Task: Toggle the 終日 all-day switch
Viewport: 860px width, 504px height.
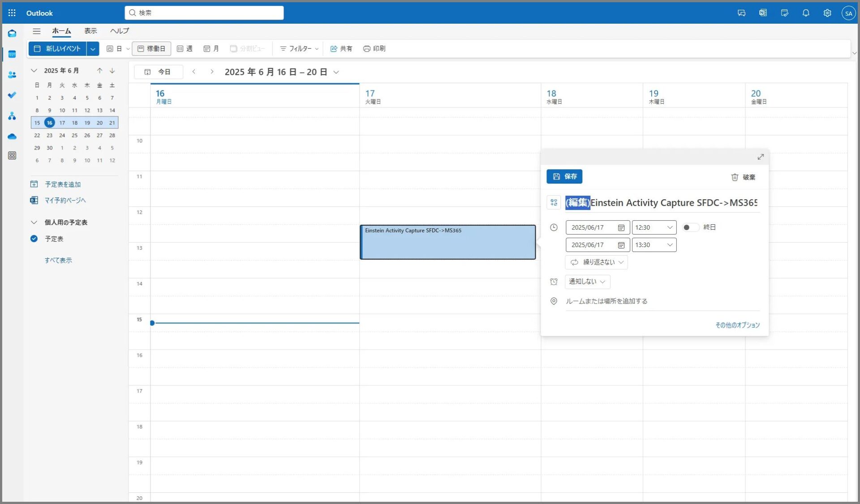Action: 690,227
